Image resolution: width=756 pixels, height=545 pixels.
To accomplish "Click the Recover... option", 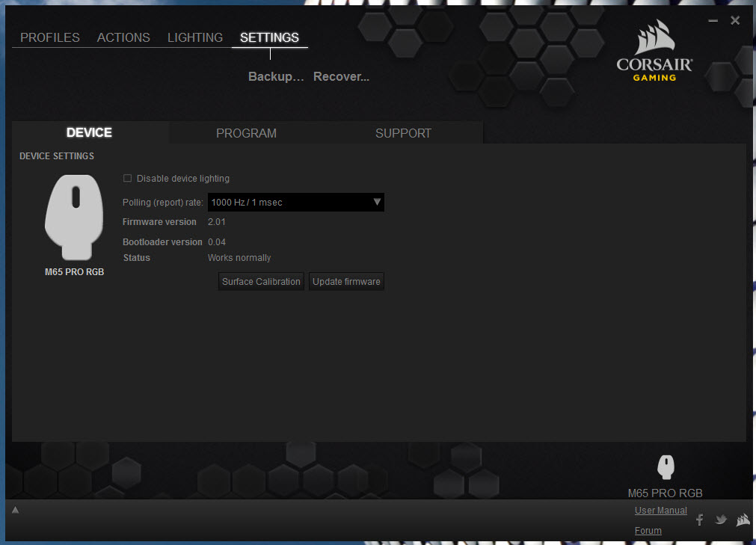I will 341,76.
